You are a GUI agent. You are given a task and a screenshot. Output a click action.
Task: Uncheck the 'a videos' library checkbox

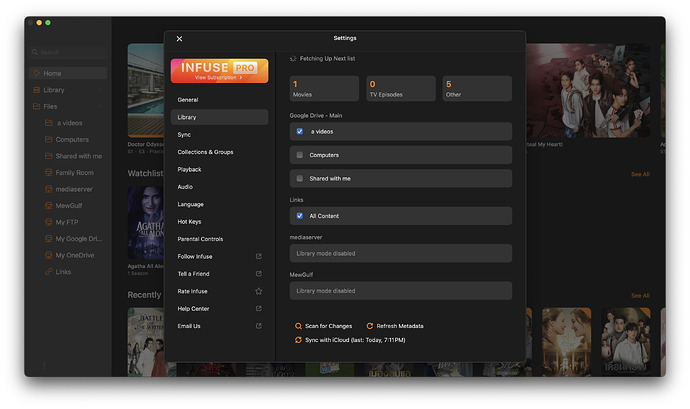click(300, 131)
